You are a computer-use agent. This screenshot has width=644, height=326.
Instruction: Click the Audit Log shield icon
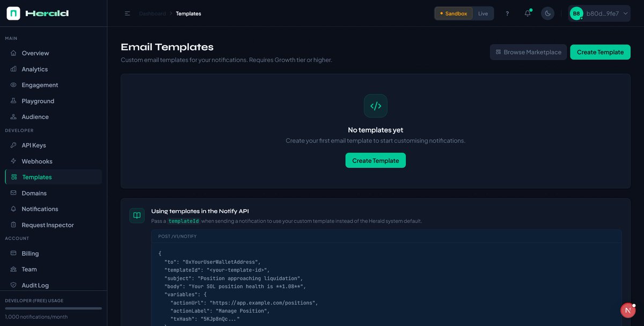coord(13,285)
